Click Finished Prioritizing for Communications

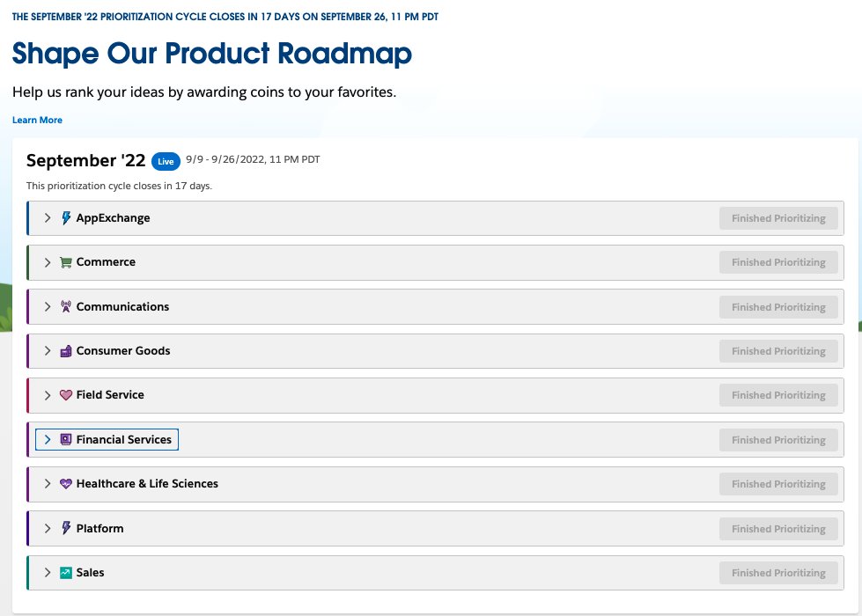pos(778,307)
